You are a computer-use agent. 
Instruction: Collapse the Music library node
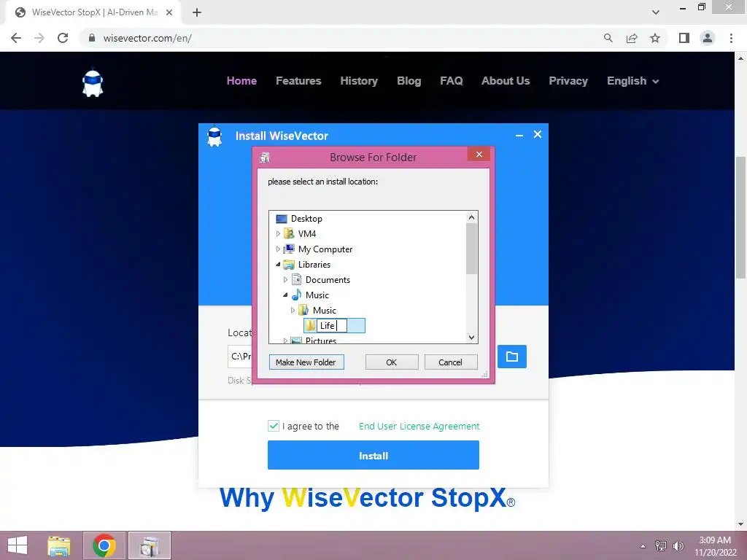click(x=285, y=295)
